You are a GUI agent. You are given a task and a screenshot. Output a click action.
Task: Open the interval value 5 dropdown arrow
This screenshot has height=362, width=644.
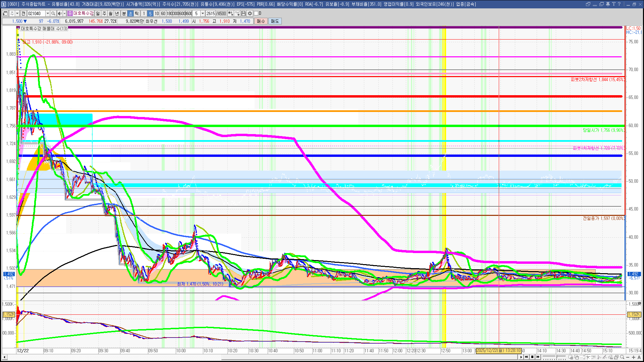[203, 13]
